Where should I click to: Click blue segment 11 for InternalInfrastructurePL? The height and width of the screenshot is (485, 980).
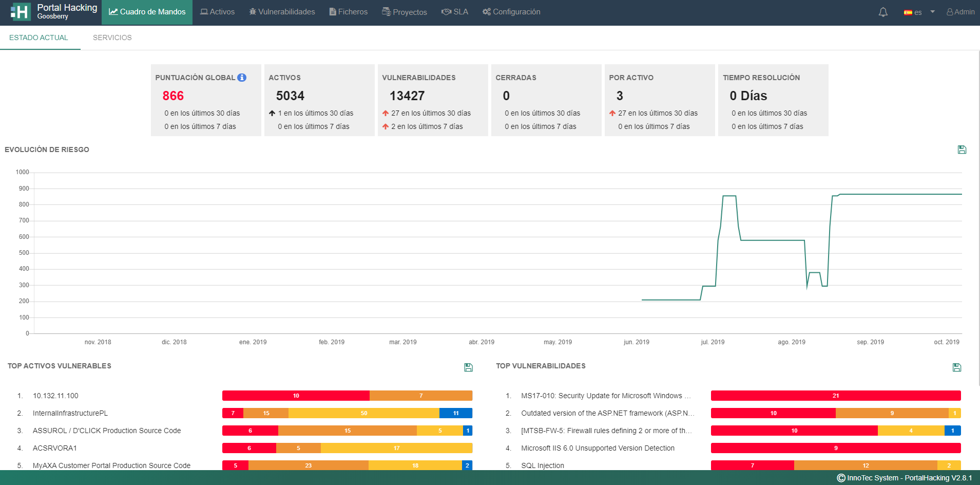456,413
